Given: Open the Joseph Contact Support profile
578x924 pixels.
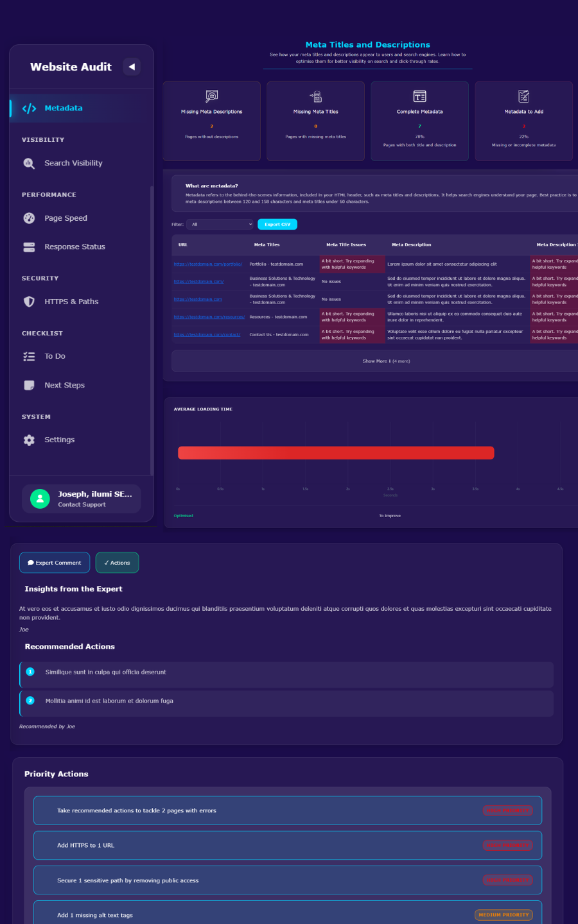Looking at the screenshot, I should click(x=82, y=499).
